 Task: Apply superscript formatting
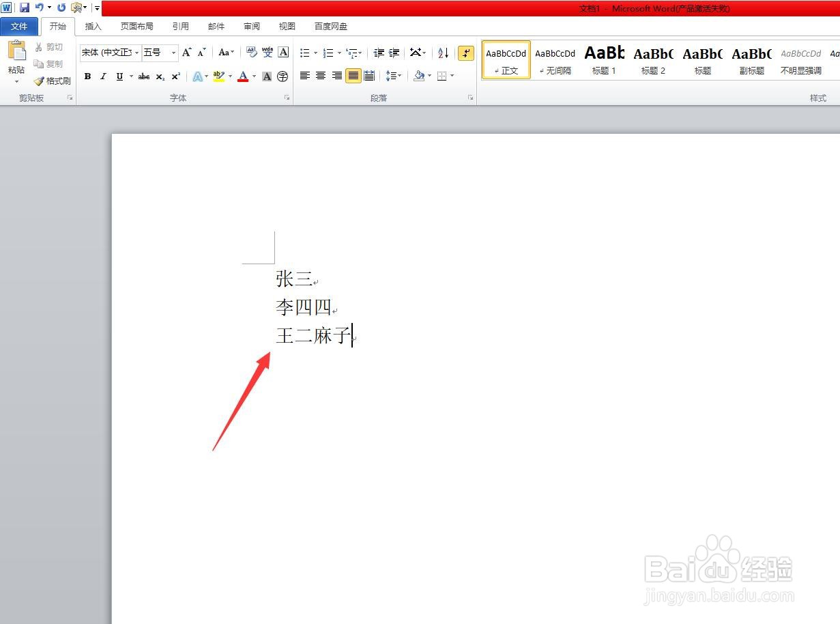coord(175,76)
